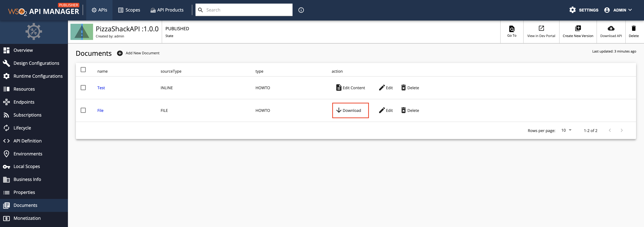Click the name column header
Viewport: 644px width, 227px height.
(102, 71)
